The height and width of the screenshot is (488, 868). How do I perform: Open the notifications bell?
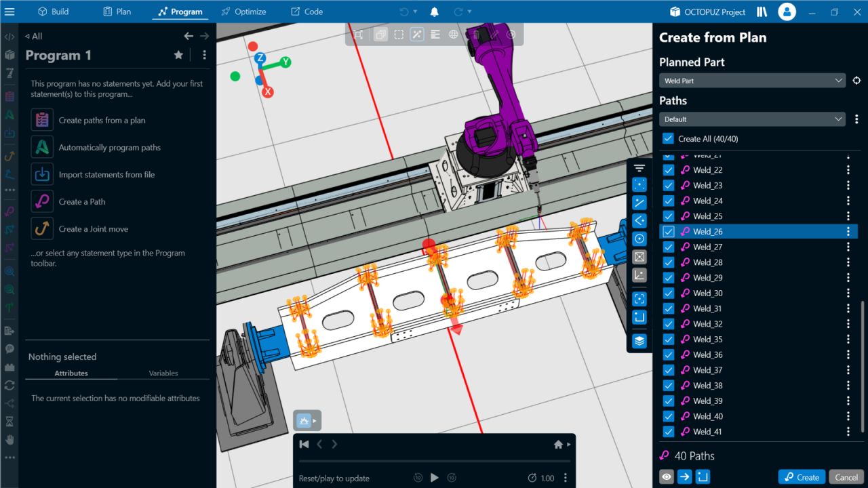435,12
